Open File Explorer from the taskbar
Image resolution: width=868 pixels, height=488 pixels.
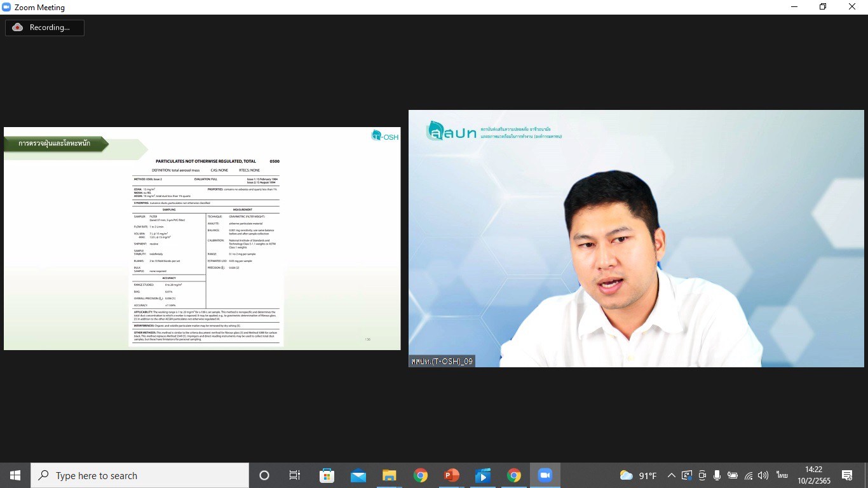(389, 475)
